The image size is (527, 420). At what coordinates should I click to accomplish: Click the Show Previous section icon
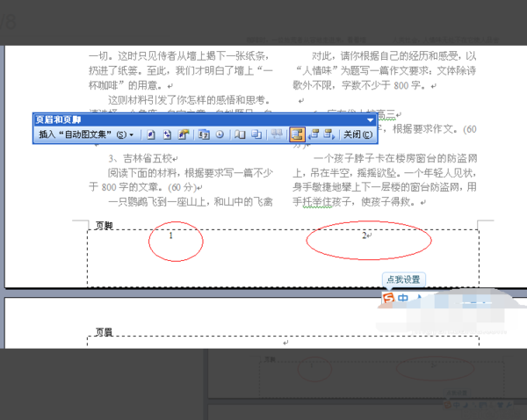click(314, 134)
